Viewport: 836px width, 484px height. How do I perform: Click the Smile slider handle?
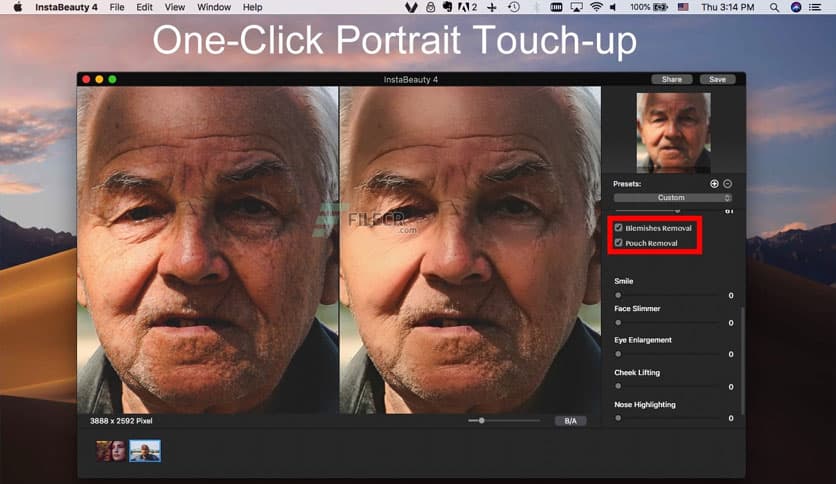[x=618, y=295]
